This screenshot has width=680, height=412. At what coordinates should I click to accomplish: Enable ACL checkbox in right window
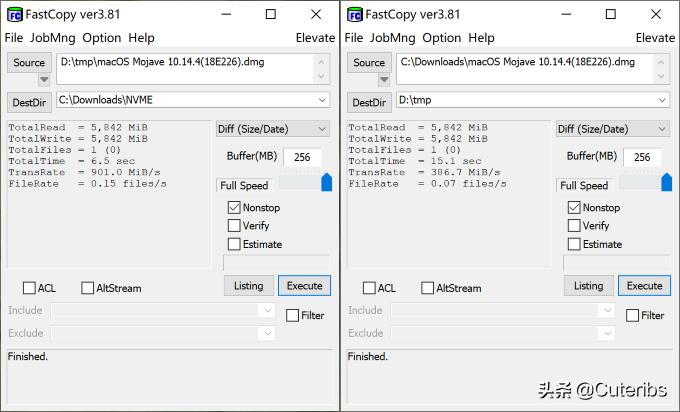click(369, 288)
